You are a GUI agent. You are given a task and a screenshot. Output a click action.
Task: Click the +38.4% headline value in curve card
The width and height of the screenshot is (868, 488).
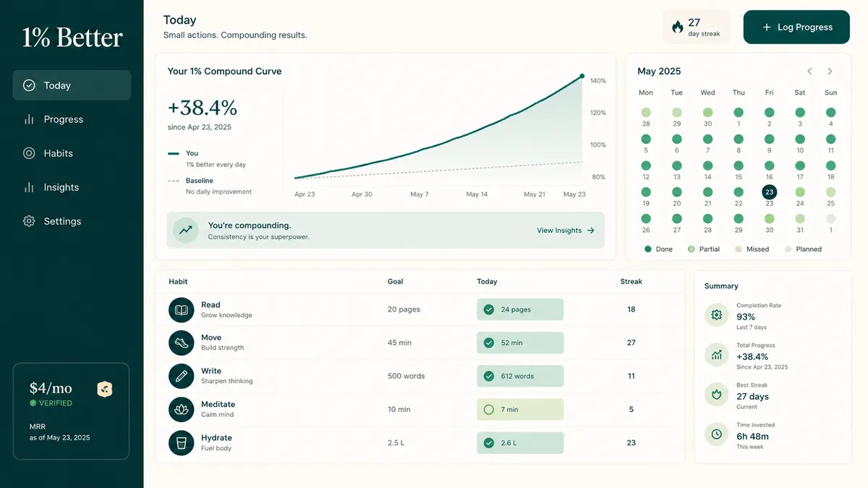pos(203,108)
